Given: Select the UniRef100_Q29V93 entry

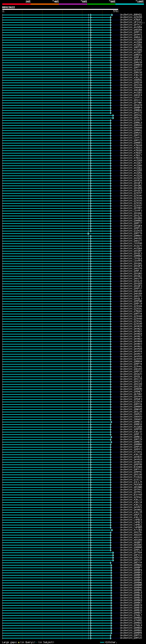Looking at the screenshot, I should coord(131,359).
